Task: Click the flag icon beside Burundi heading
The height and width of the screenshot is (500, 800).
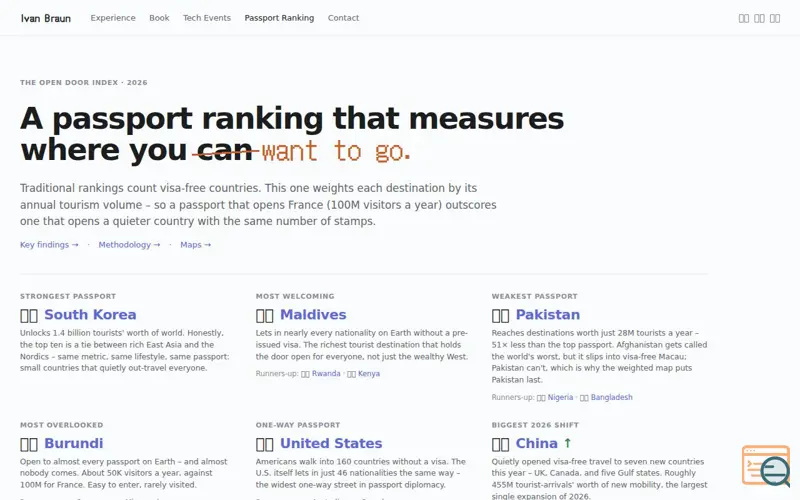Action: (29, 444)
